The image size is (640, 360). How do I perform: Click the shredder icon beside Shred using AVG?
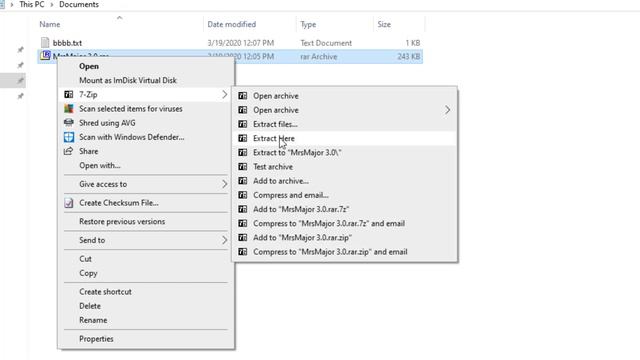tap(69, 123)
